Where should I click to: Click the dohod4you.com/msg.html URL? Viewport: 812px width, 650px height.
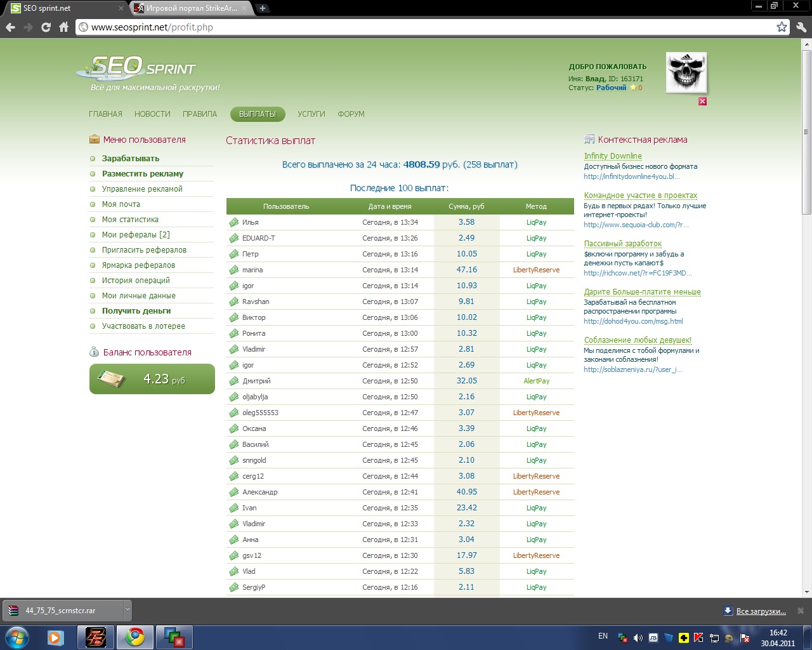[x=633, y=321]
